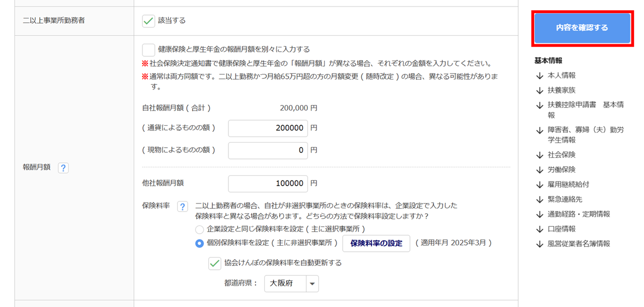Click the arrow icon beside 扶養家族
The height and width of the screenshot is (307, 644).
pos(540,90)
